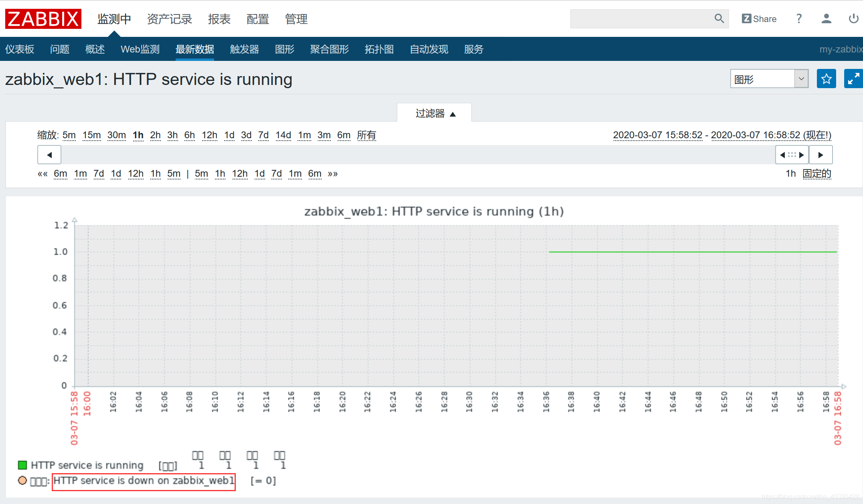Click trigger text HTTP service is down on zabbix_web1
The width and height of the screenshot is (863, 504).
pos(144,481)
